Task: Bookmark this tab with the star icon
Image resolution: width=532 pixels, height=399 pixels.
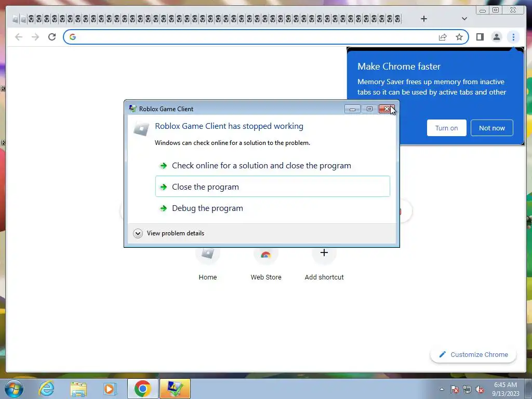Action: [x=459, y=37]
